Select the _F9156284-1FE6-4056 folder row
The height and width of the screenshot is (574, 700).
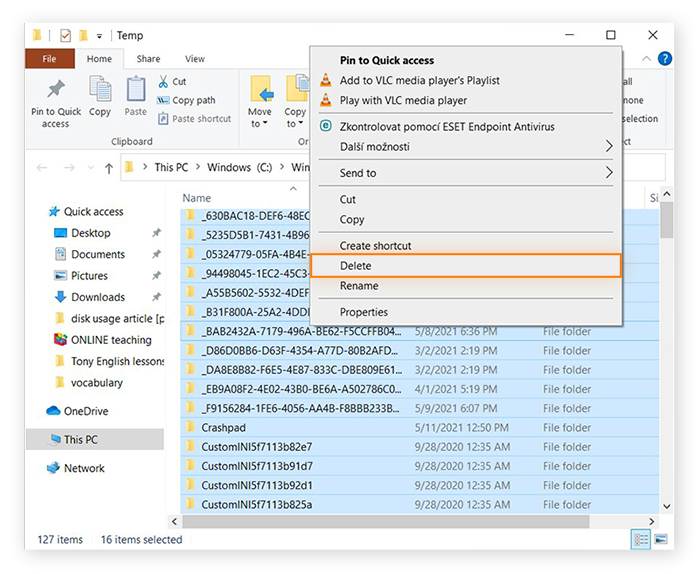pos(420,408)
